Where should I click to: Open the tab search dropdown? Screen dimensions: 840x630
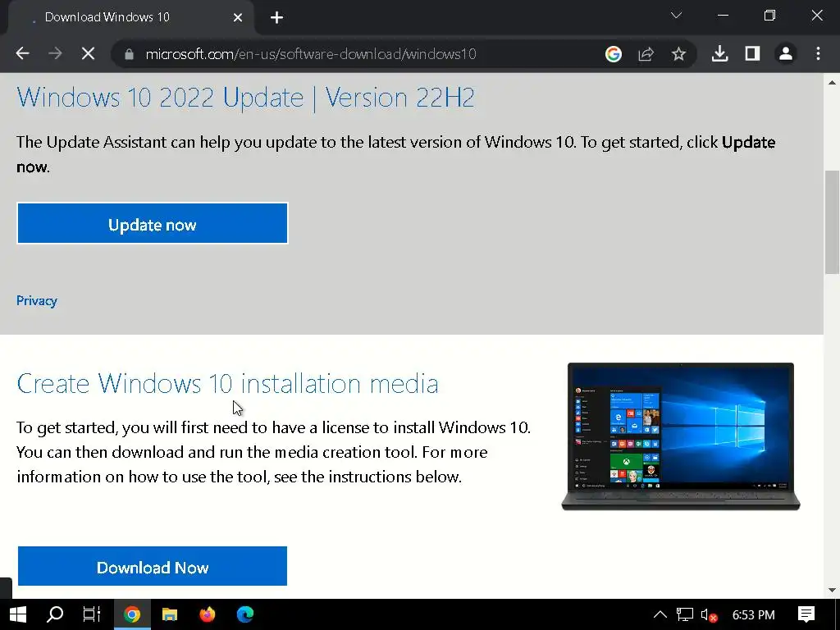pos(676,16)
